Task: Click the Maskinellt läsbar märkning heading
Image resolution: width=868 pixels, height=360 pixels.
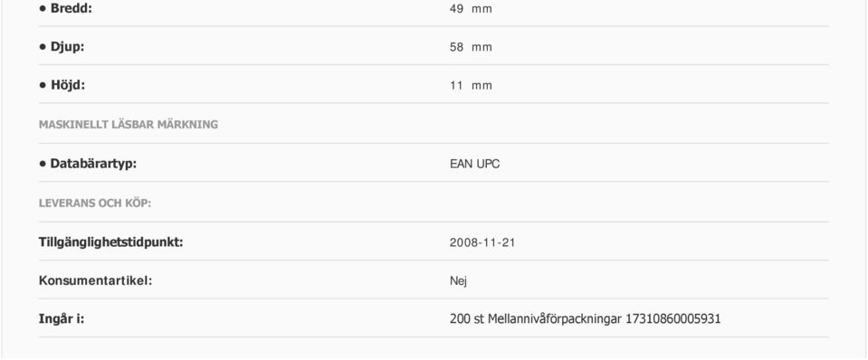Action: (129, 125)
